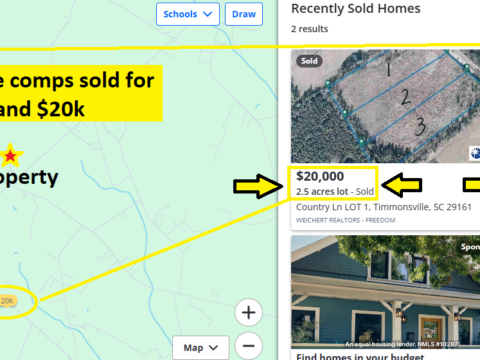This screenshot has height=360, width=480.
Task: Click the $20,000 sold price
Action: click(x=320, y=176)
